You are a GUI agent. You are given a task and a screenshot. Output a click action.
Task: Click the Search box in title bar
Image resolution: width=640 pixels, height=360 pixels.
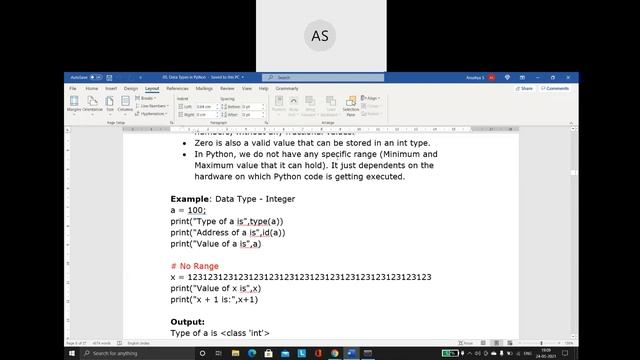tap(323, 77)
